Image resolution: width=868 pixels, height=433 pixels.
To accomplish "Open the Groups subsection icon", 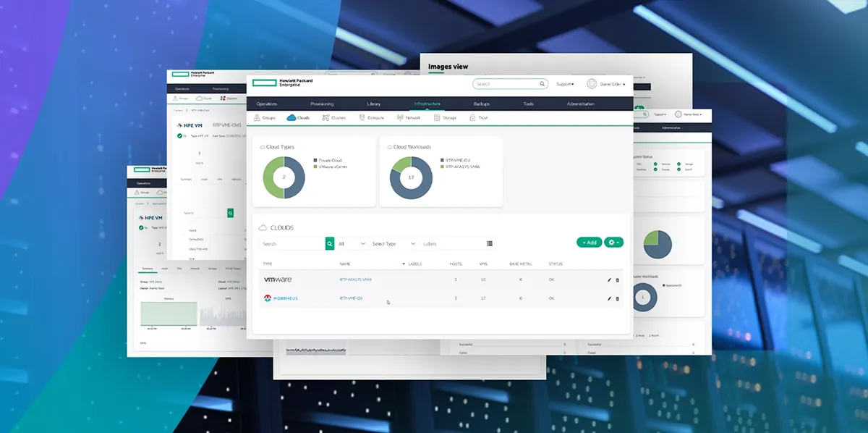I will pos(257,117).
